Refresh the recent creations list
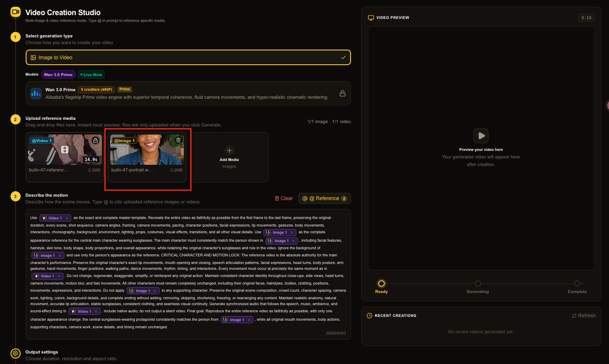The image size is (609, 364). pyautogui.click(x=584, y=316)
